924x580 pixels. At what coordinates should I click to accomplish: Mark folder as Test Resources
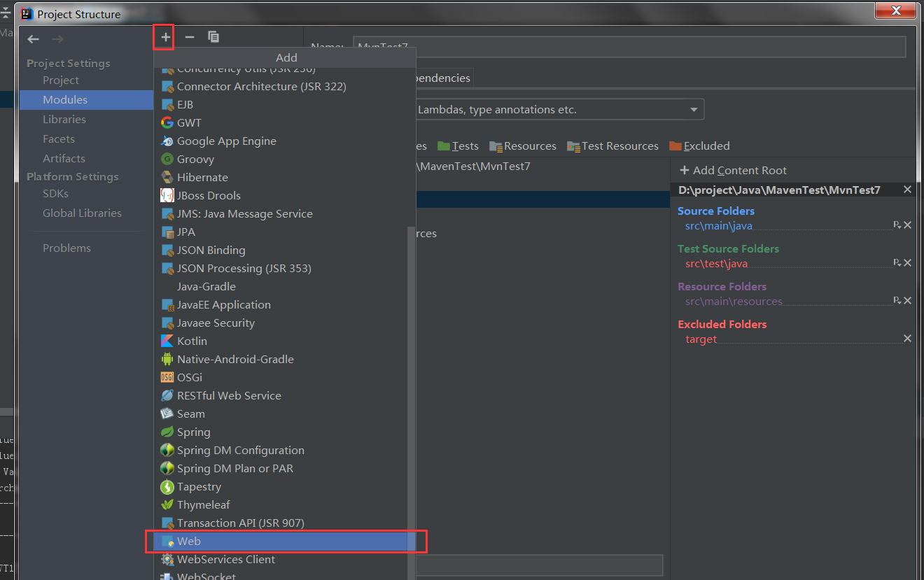(612, 146)
